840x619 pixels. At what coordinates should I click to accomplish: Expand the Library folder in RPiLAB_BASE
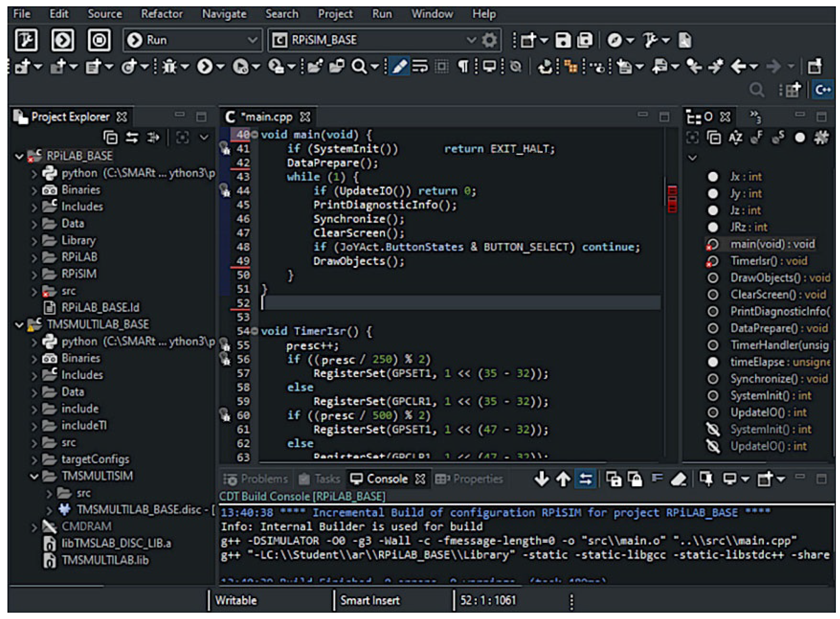pyautogui.click(x=34, y=241)
